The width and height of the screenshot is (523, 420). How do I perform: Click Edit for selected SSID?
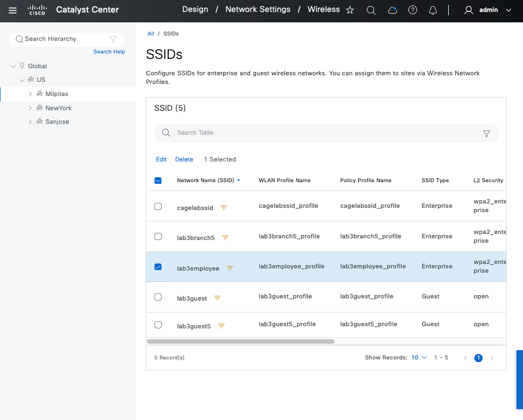[x=161, y=159]
